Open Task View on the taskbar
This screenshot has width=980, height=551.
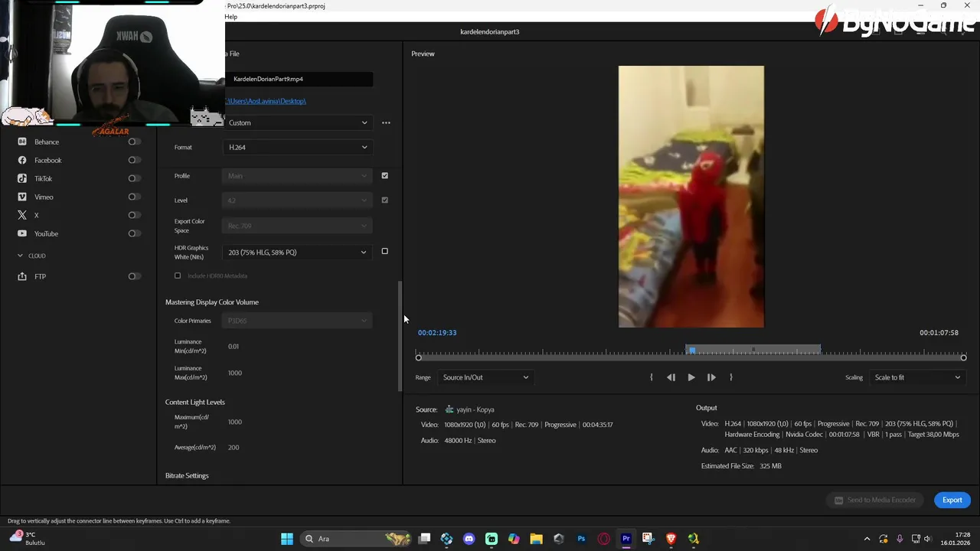[425, 539]
